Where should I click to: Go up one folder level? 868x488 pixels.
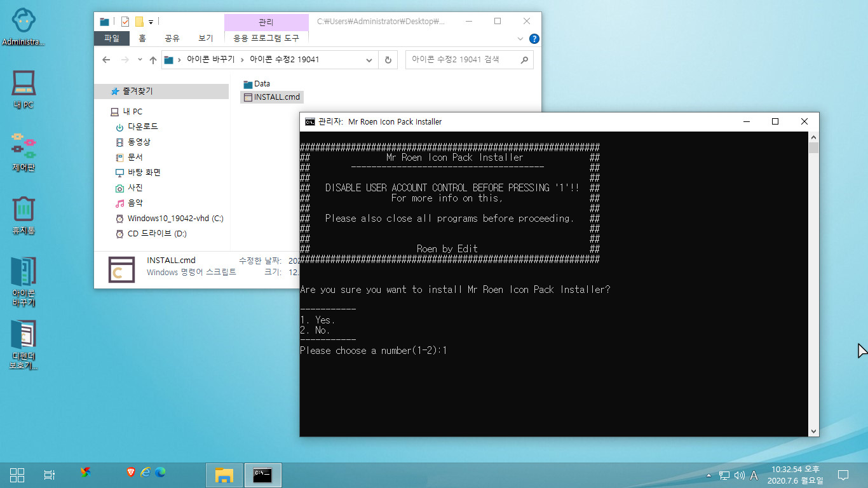153,60
